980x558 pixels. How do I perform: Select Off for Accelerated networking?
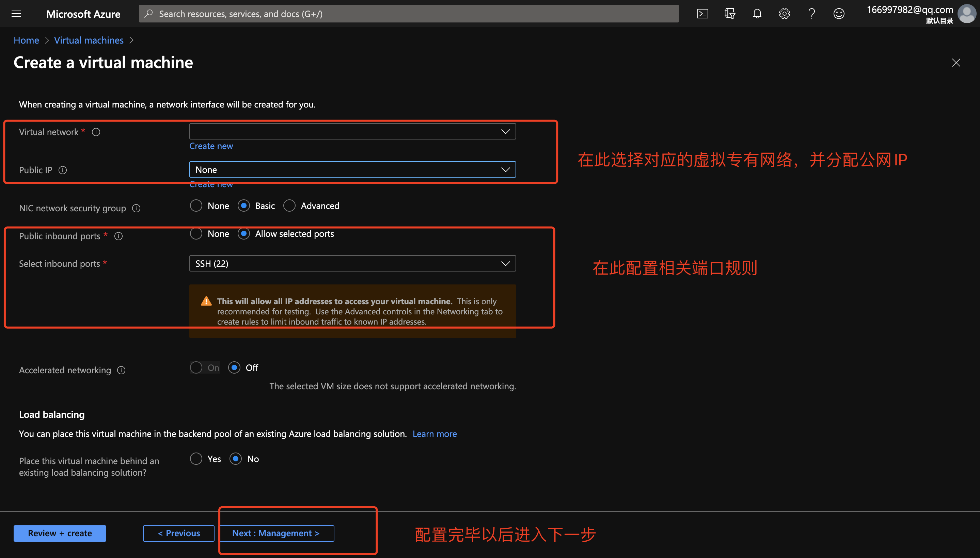234,368
